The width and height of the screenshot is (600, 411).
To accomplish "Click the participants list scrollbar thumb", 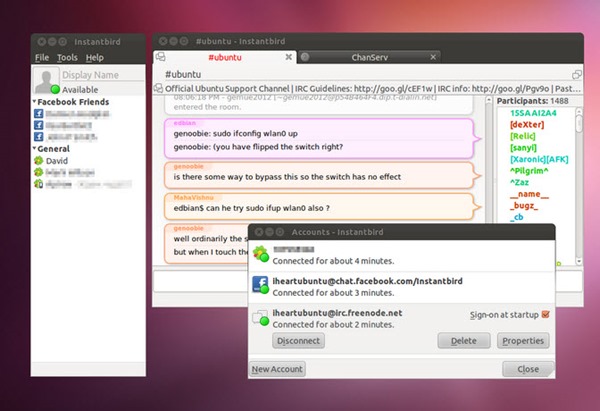I will pyautogui.click(x=579, y=124).
